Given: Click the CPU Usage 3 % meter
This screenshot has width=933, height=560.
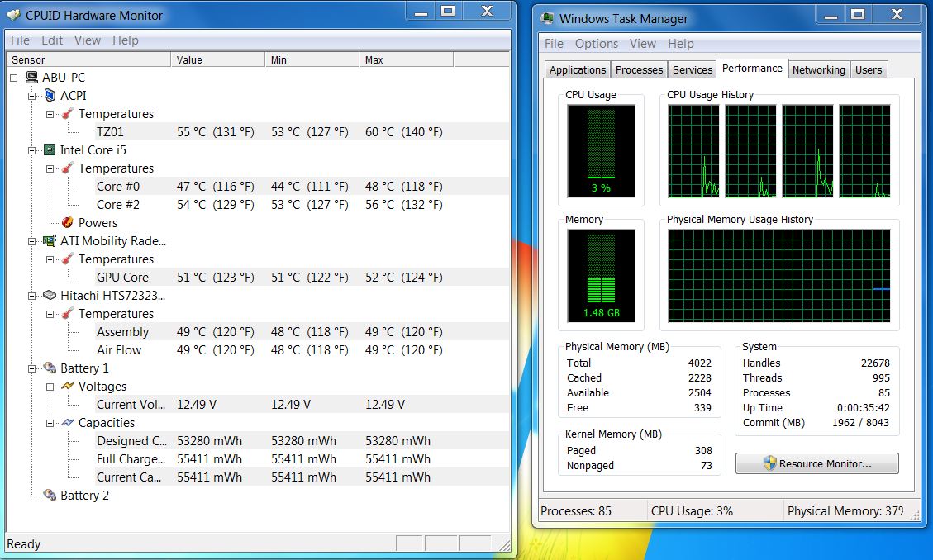Looking at the screenshot, I should click(601, 151).
